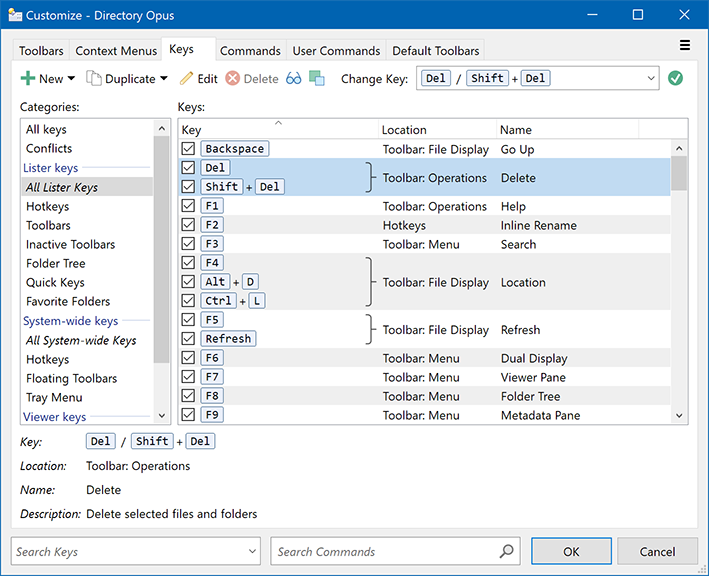Toggle the F9 key checkbox

[x=188, y=415]
